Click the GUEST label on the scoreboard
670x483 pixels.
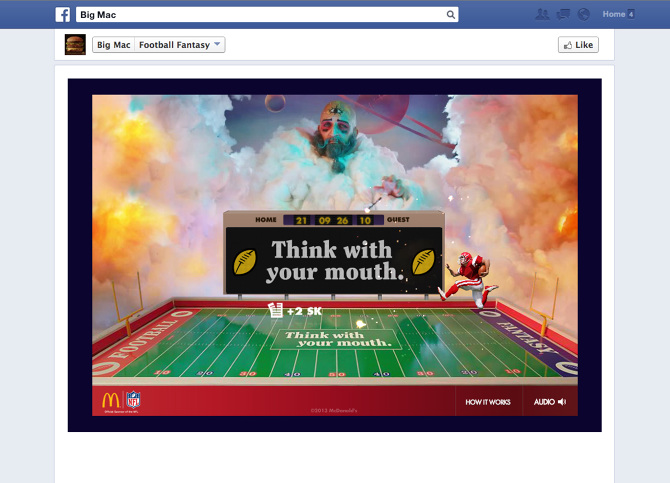click(398, 219)
